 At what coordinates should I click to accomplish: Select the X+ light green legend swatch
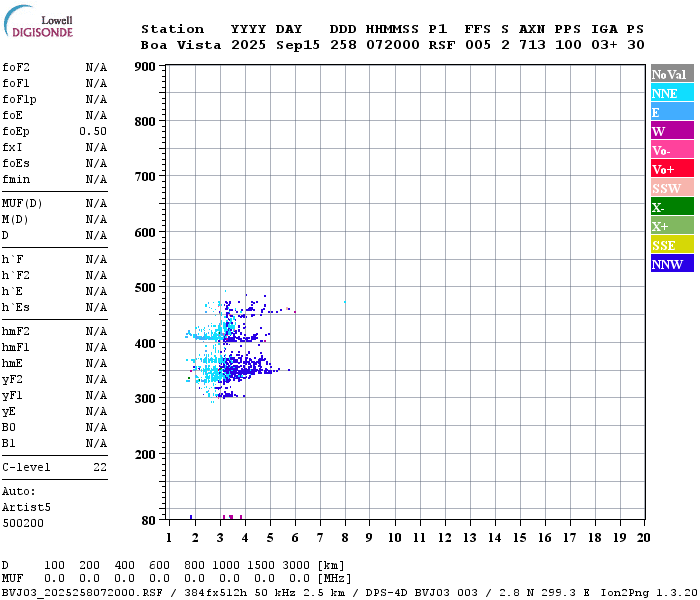672,226
